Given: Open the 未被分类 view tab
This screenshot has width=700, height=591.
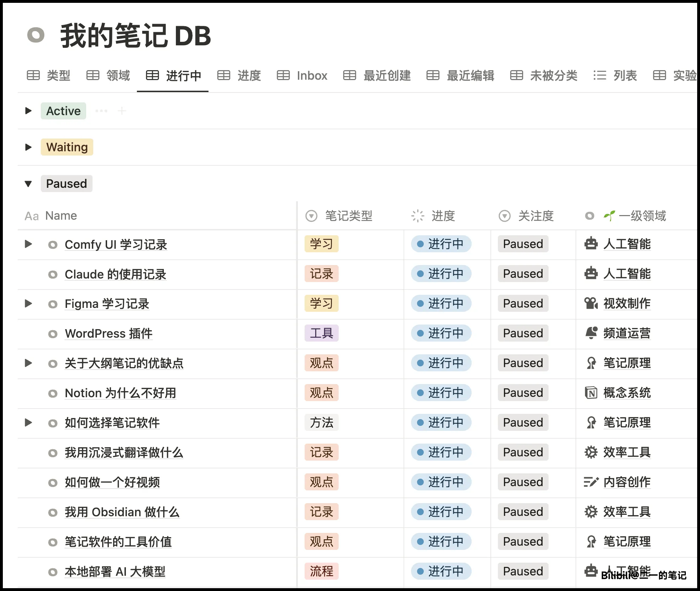Looking at the screenshot, I should point(544,75).
